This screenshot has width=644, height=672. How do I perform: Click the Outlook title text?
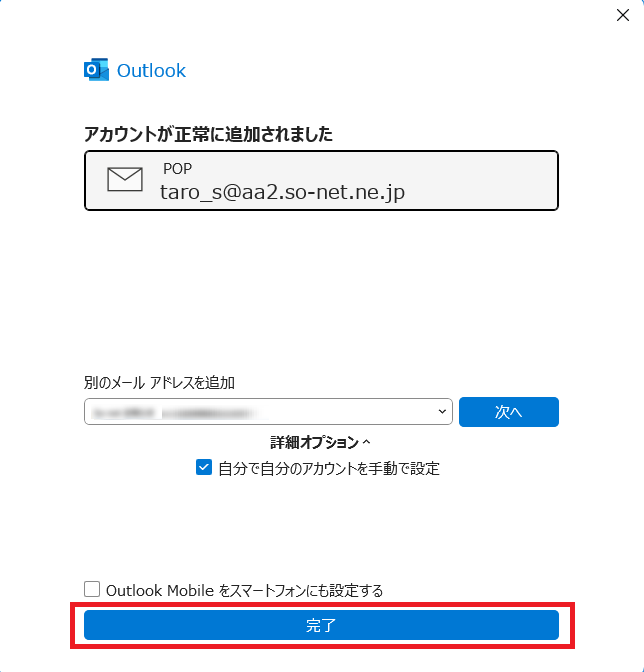pyautogui.click(x=151, y=71)
